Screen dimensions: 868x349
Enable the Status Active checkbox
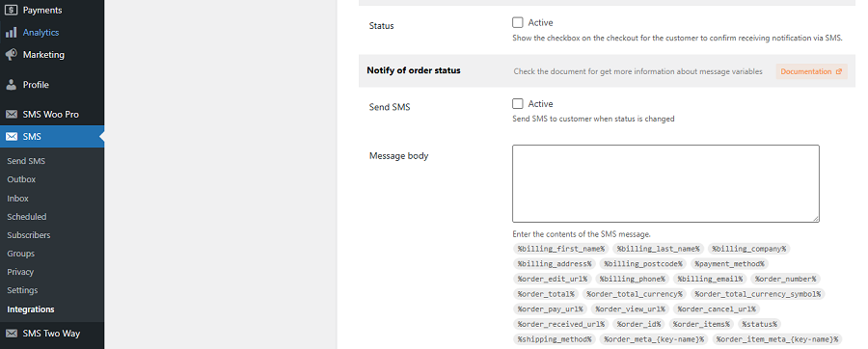[518, 23]
